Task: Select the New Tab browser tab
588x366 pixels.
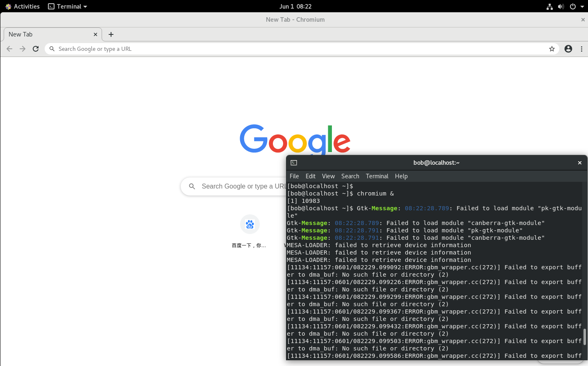Action: [x=52, y=34]
